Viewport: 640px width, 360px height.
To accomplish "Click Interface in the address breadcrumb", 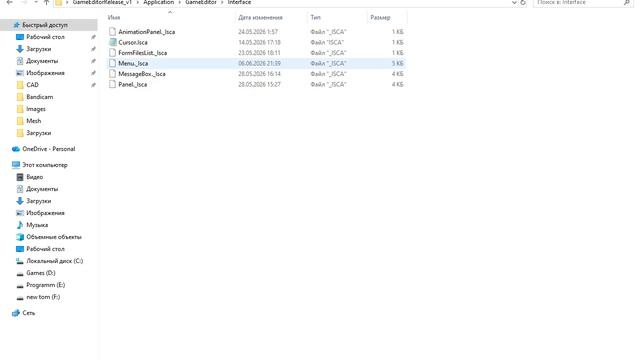I will tap(239, 2).
